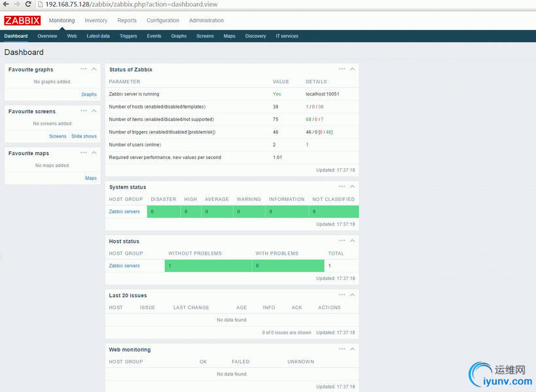
Task: Click the localhost:10051 details text
Action: pos(323,94)
